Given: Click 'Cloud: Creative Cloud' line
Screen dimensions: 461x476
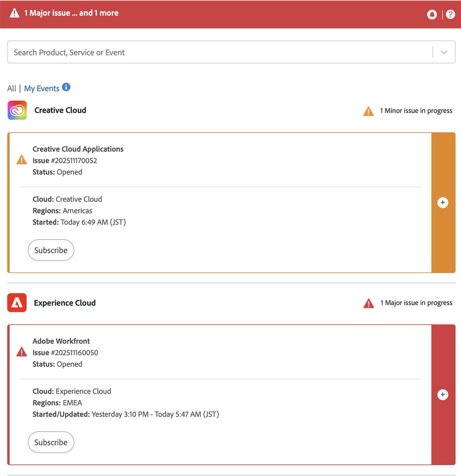Looking at the screenshot, I should [67, 199].
